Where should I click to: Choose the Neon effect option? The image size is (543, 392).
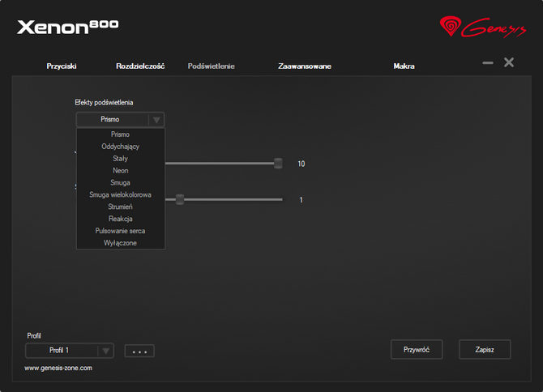pyautogui.click(x=120, y=171)
